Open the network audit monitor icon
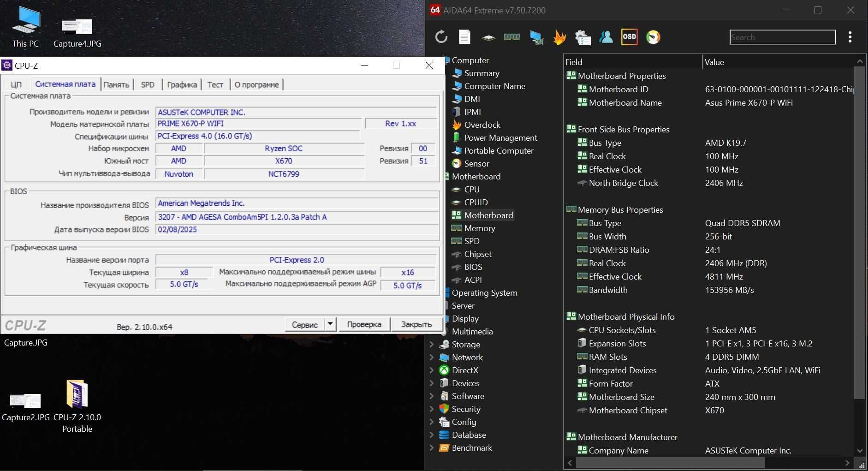This screenshot has height=471, width=868. (536, 37)
